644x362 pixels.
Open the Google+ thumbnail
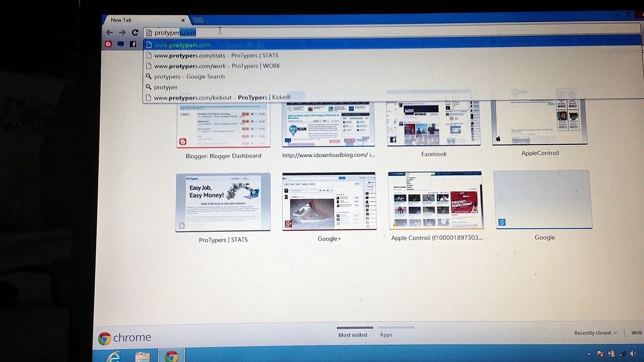pos(329,201)
